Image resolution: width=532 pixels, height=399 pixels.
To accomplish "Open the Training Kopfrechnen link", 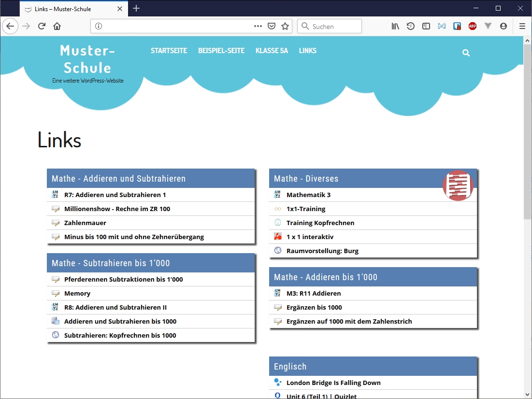I will pos(320,223).
